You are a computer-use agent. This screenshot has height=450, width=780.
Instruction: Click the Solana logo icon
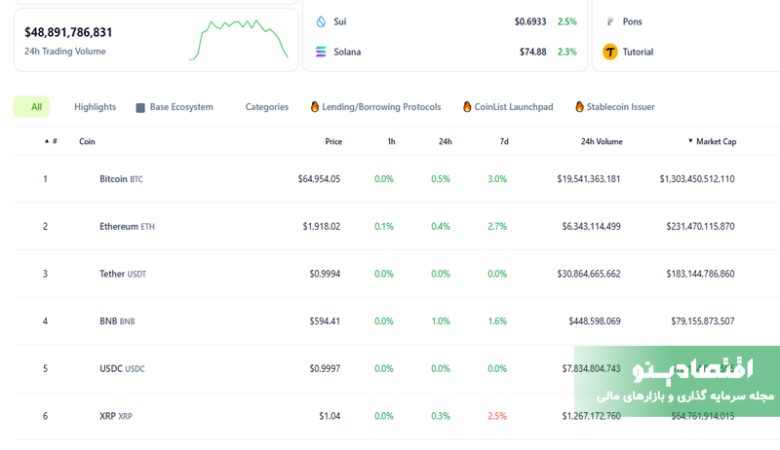(321, 52)
